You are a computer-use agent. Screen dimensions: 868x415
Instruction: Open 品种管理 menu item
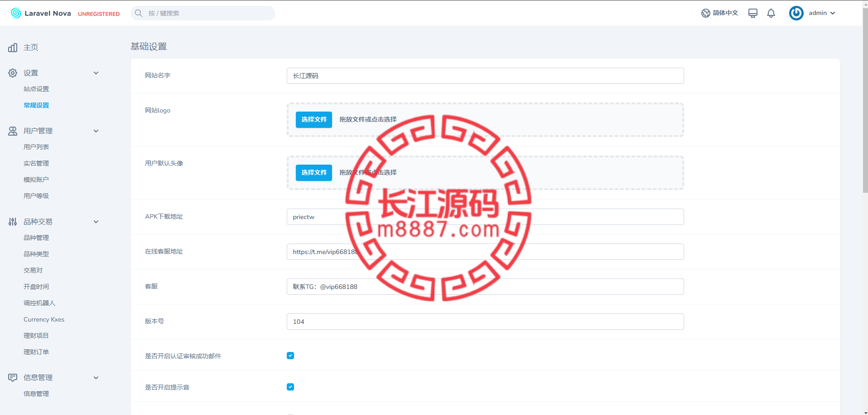36,238
